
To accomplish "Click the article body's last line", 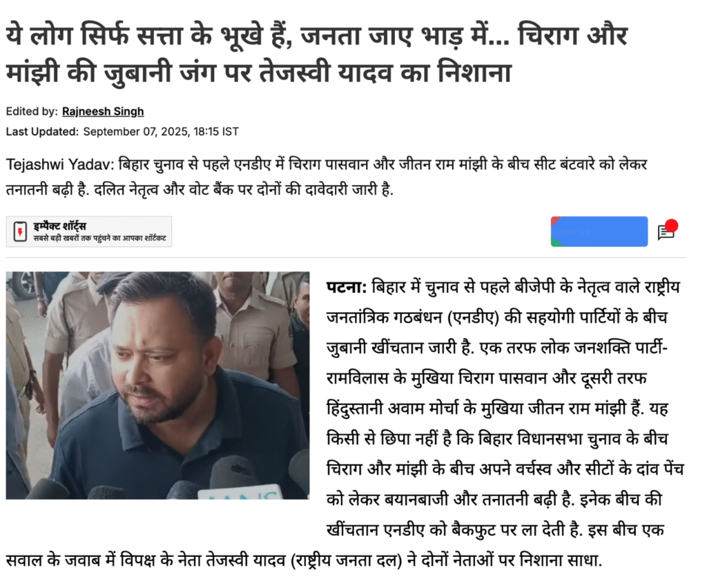I will 304,560.
